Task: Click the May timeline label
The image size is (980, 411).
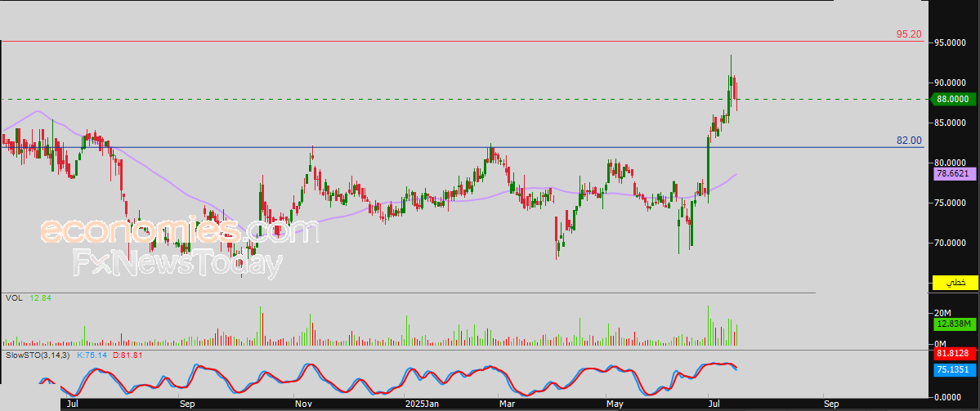Action: (615, 404)
